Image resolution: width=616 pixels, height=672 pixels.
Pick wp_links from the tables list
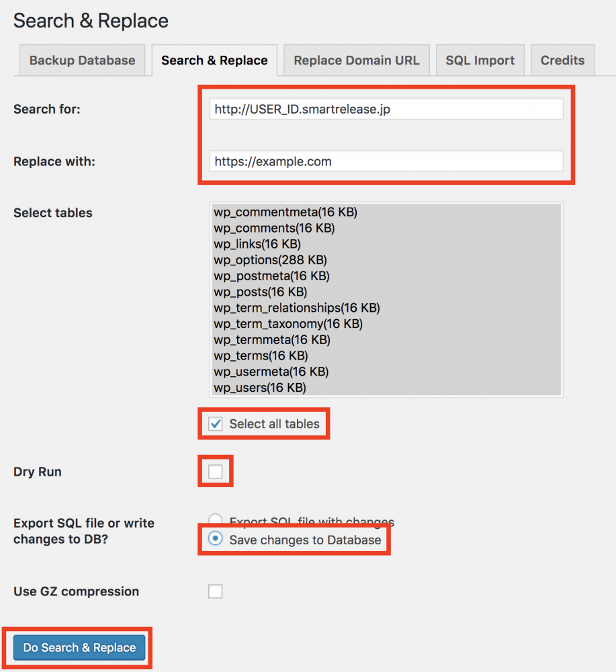257,244
